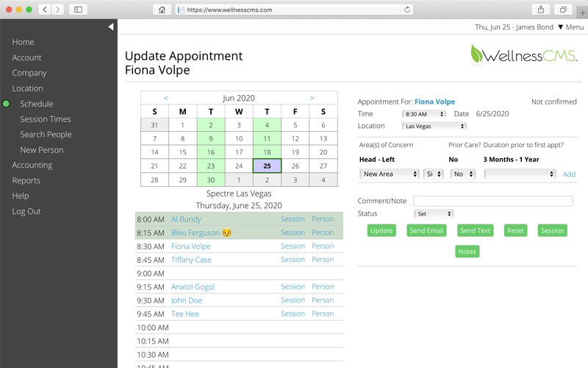The width and height of the screenshot is (588, 368).
Task: Click Person link in Tiffany Case row
Action: tap(323, 260)
